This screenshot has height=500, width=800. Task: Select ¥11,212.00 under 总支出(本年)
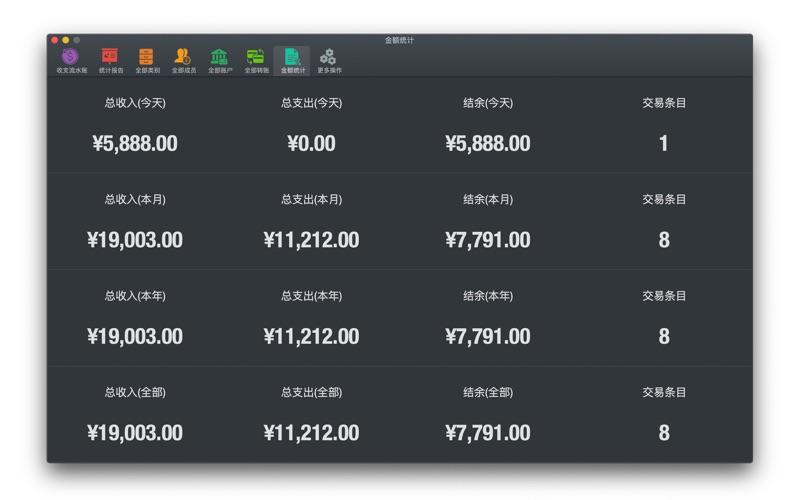pos(311,336)
